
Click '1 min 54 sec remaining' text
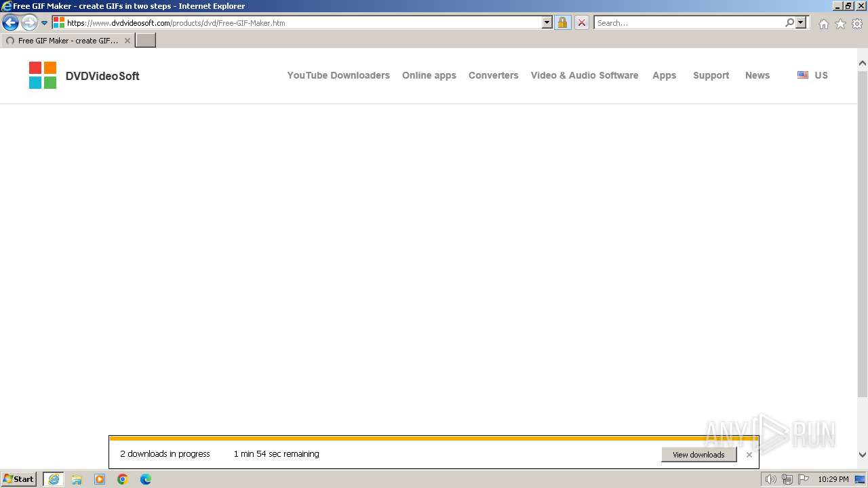277,454
